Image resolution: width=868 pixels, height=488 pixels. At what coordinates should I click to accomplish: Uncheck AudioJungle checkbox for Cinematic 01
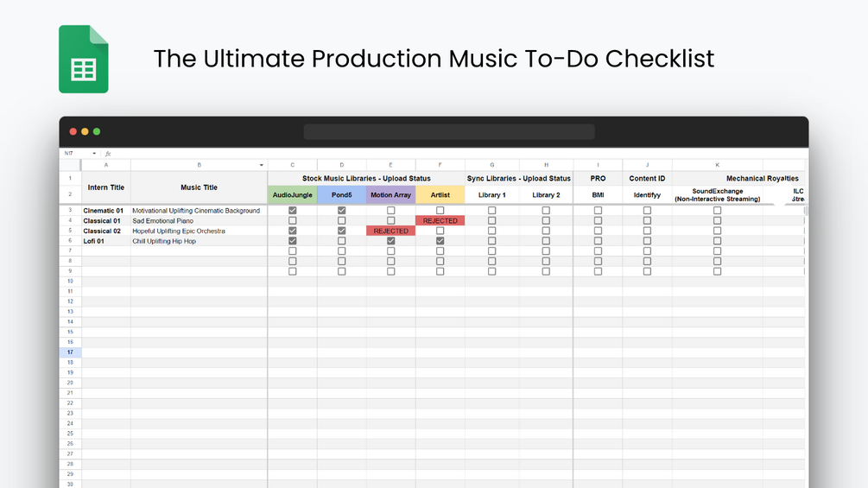coord(293,211)
